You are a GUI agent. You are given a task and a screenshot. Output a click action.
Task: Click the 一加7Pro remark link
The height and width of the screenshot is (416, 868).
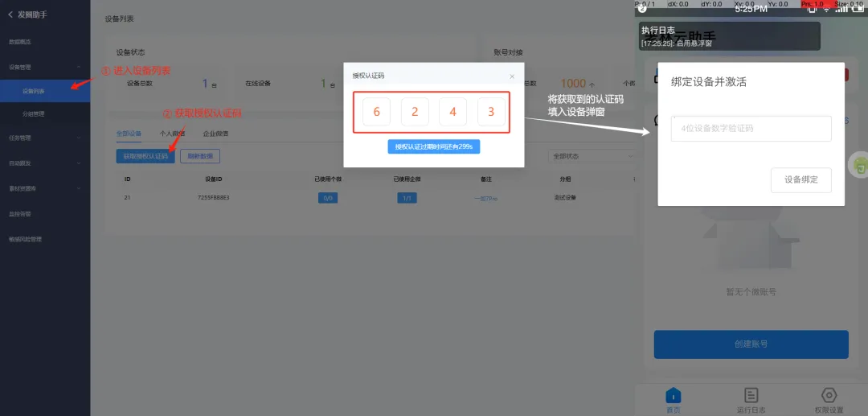(x=486, y=198)
